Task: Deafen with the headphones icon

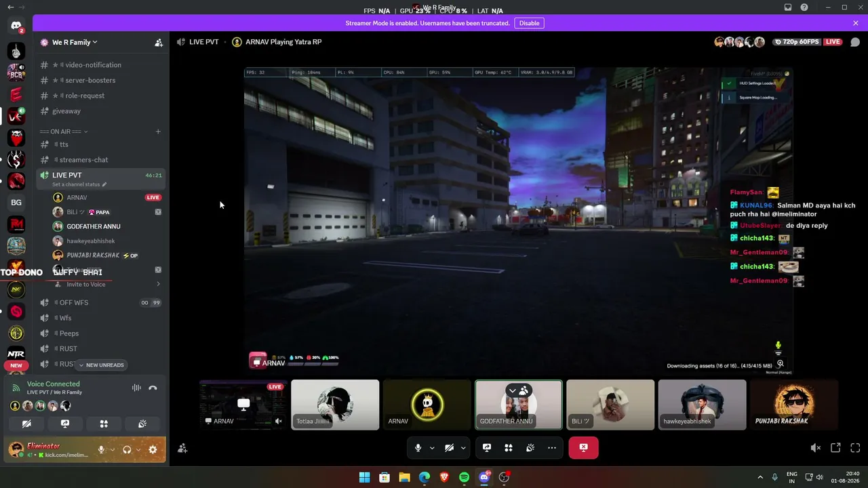Action: pyautogui.click(x=127, y=449)
